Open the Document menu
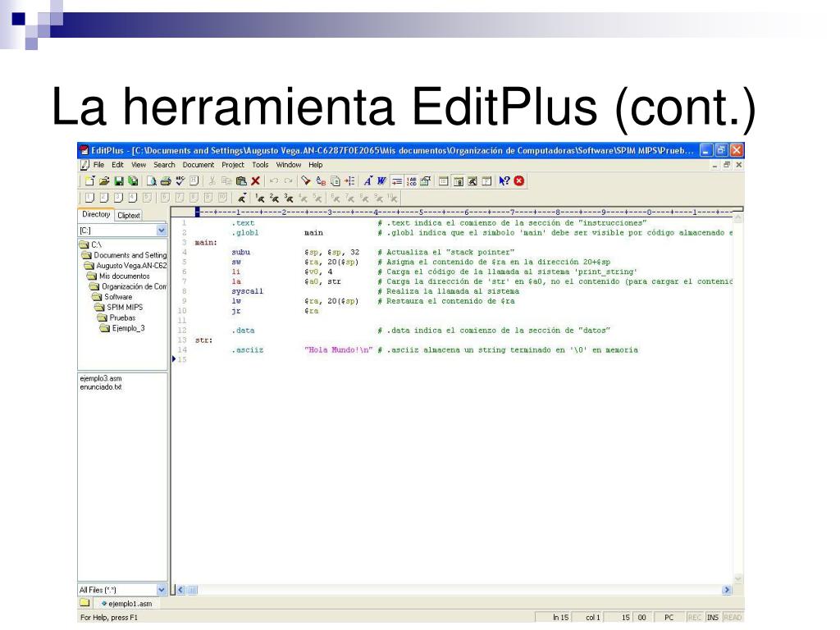 click(x=199, y=165)
